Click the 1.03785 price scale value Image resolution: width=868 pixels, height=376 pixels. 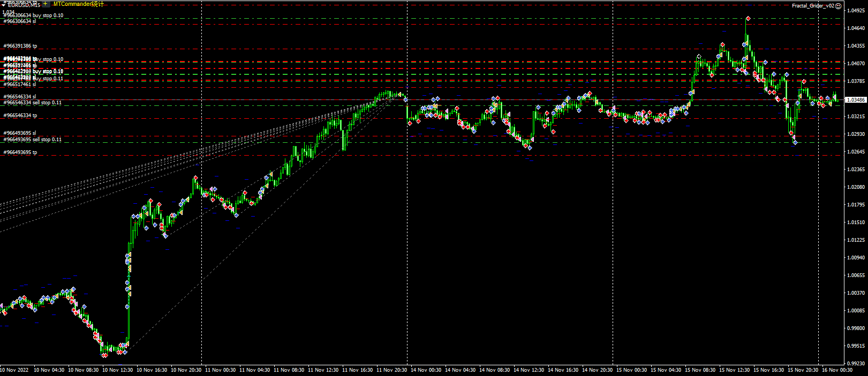click(856, 81)
